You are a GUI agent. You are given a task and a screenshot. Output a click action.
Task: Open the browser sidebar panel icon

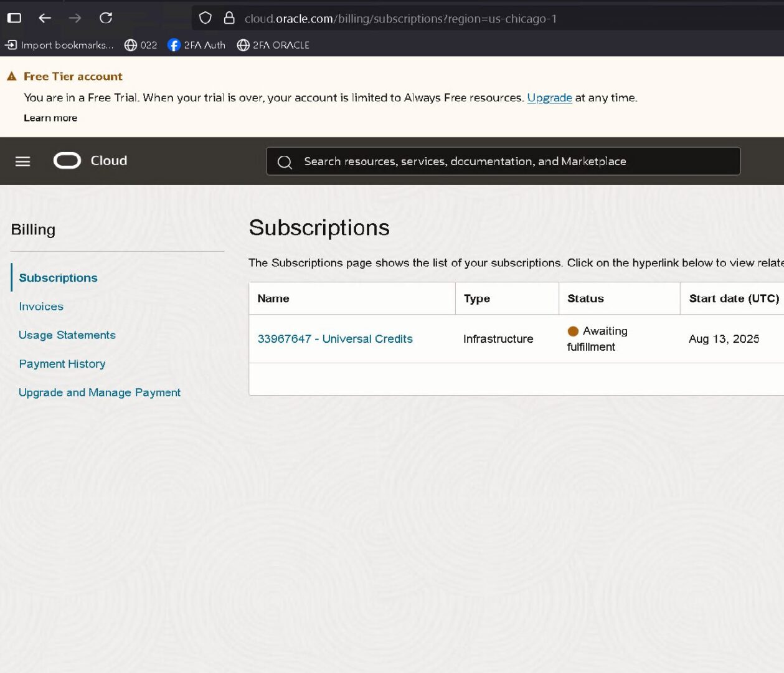click(x=14, y=18)
